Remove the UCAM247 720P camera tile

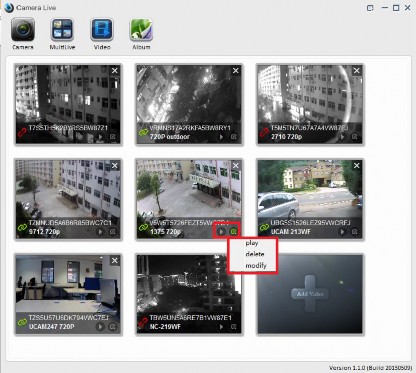coord(115,261)
